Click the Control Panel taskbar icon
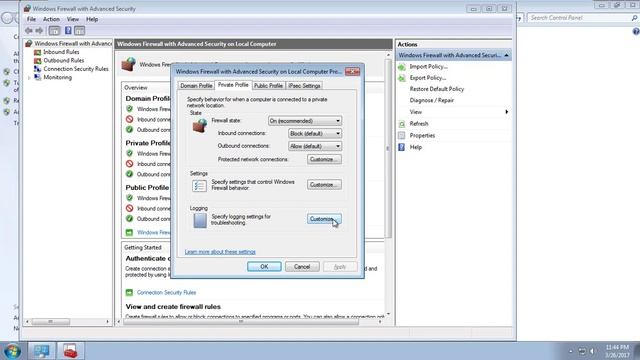Viewport: 640px width, 360px height. (41, 351)
